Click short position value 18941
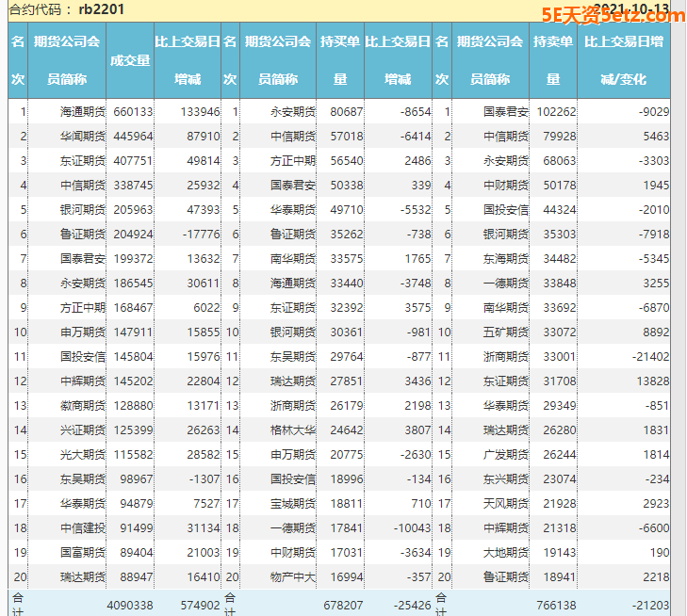687x616 pixels. coord(560,577)
